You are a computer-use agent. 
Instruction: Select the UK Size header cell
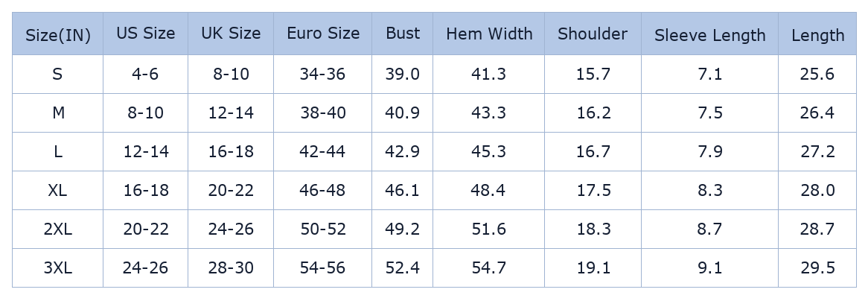231,34
